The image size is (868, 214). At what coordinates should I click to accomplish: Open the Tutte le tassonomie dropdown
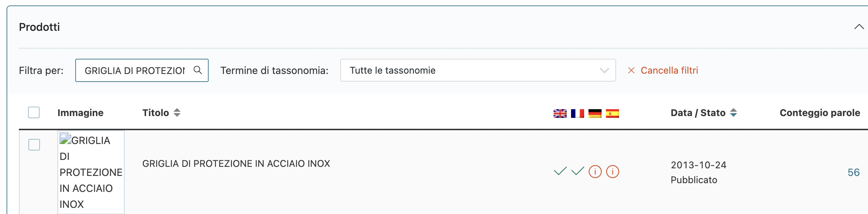(x=478, y=70)
